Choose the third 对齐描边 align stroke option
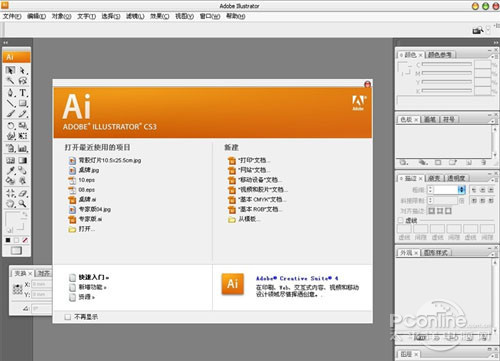Viewport: 500px width, 361px height. coord(448,211)
